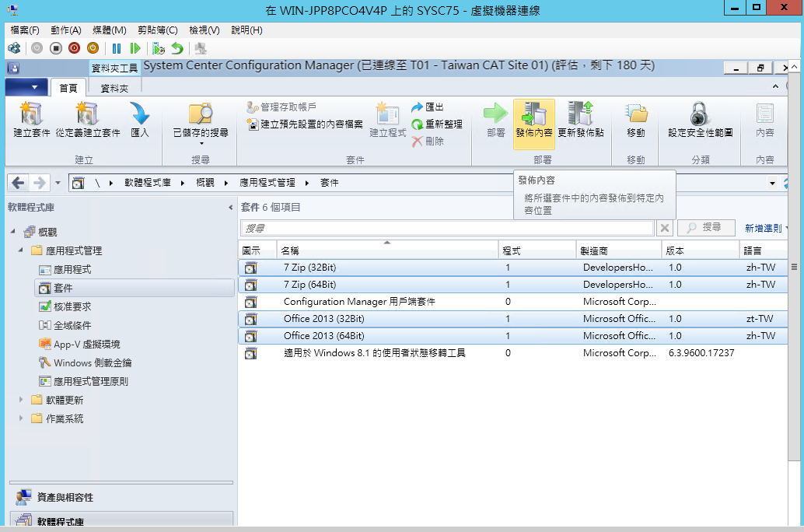This screenshot has width=804, height=532.
Task: Open the 檢視(V) menu
Action: (204, 30)
